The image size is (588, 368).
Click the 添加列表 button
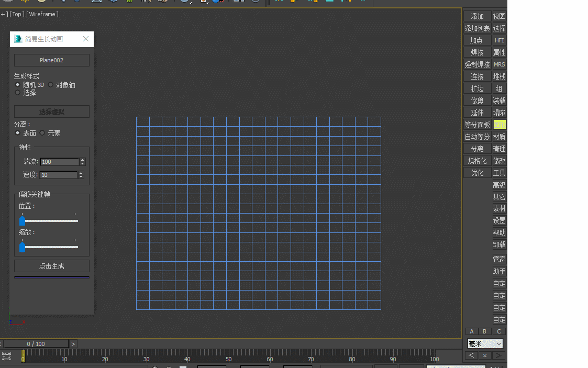click(478, 28)
